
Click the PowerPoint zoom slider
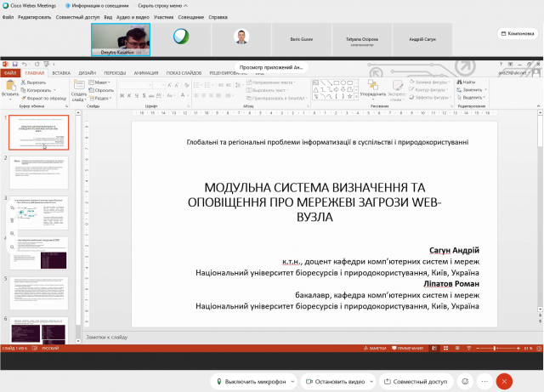pyautogui.click(x=496, y=349)
